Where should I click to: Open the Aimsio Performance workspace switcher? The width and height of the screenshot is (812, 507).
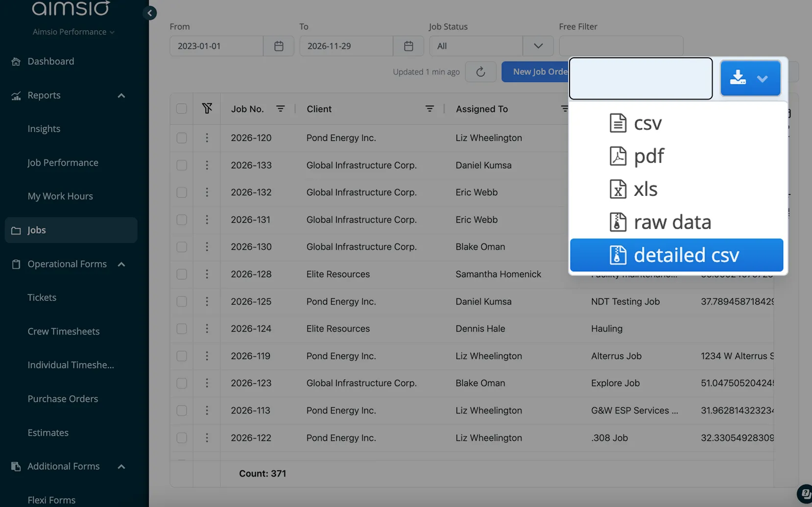click(73, 32)
